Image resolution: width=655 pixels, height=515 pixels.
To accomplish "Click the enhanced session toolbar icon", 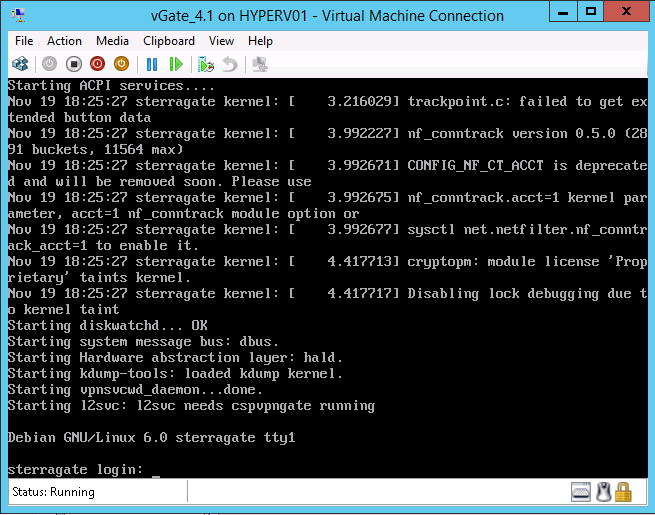I will [260, 64].
